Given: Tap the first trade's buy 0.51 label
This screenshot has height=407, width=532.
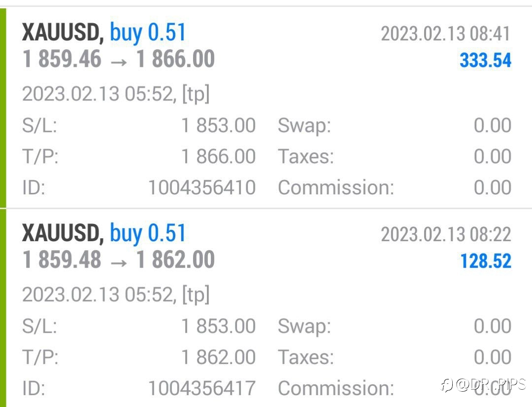Looking at the screenshot, I should click(148, 33).
